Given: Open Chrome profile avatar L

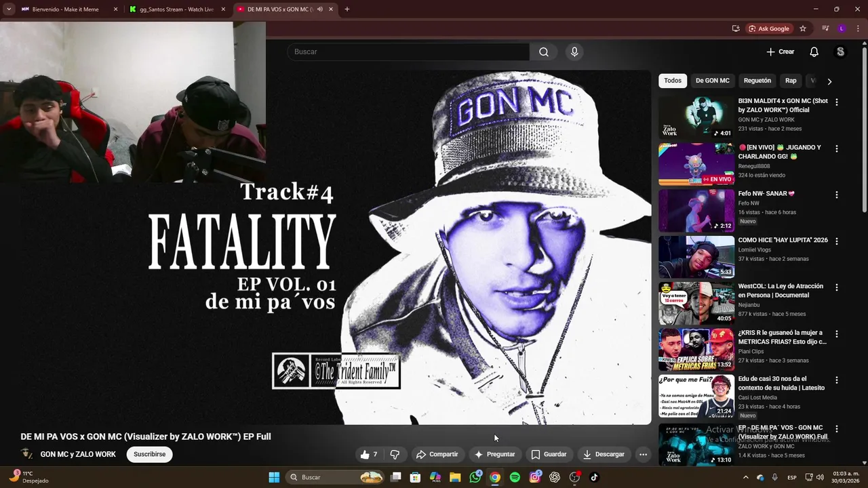Looking at the screenshot, I should coord(842,28).
